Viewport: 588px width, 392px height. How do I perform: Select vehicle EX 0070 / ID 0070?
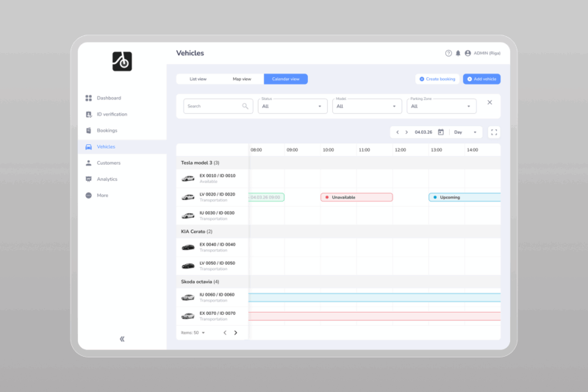pos(212,316)
